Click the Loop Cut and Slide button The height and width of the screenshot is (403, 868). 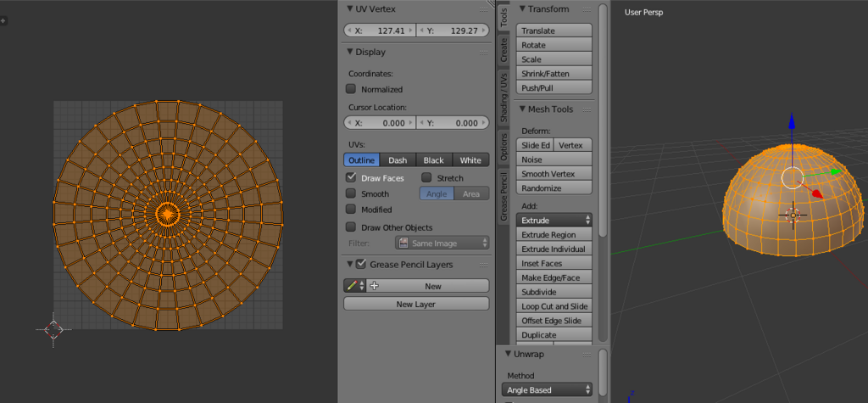[x=554, y=306]
